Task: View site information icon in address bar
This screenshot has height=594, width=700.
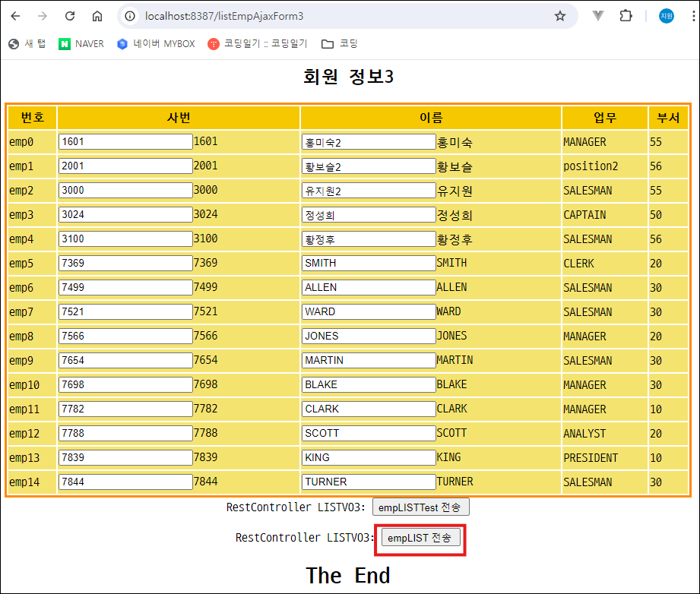Action: tap(130, 16)
